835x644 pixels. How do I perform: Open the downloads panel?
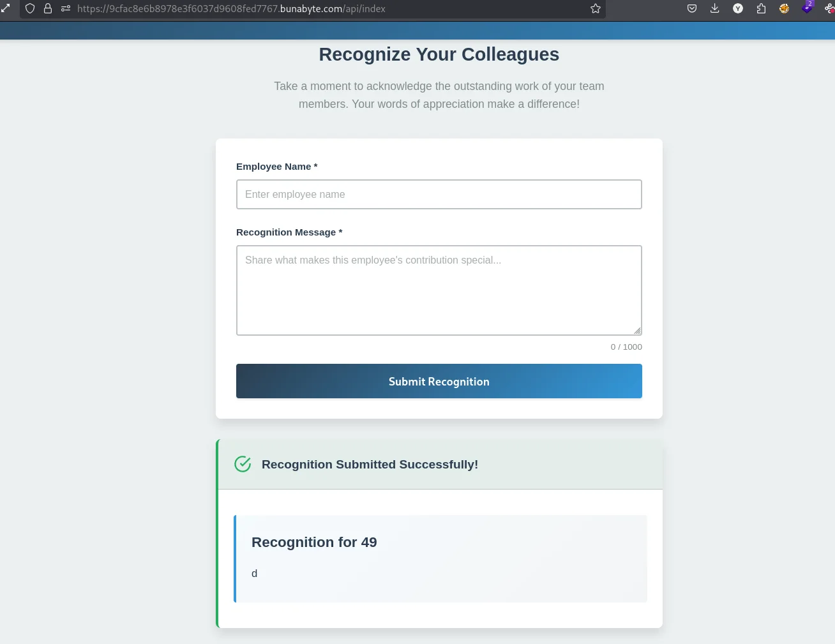point(715,8)
